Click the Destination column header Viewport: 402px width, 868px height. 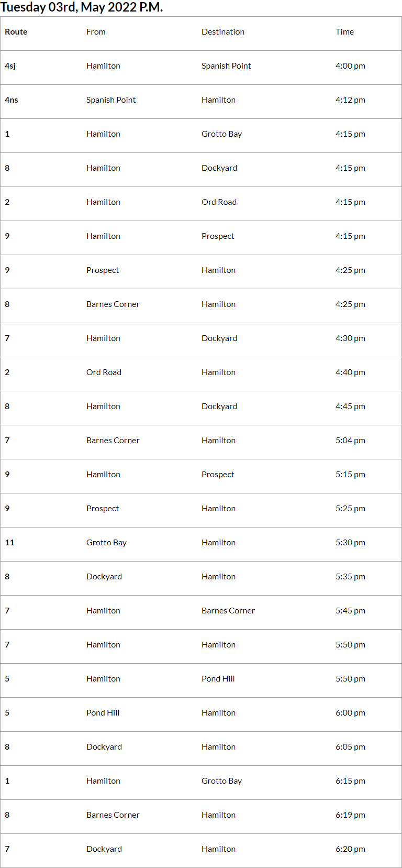pyautogui.click(x=223, y=32)
